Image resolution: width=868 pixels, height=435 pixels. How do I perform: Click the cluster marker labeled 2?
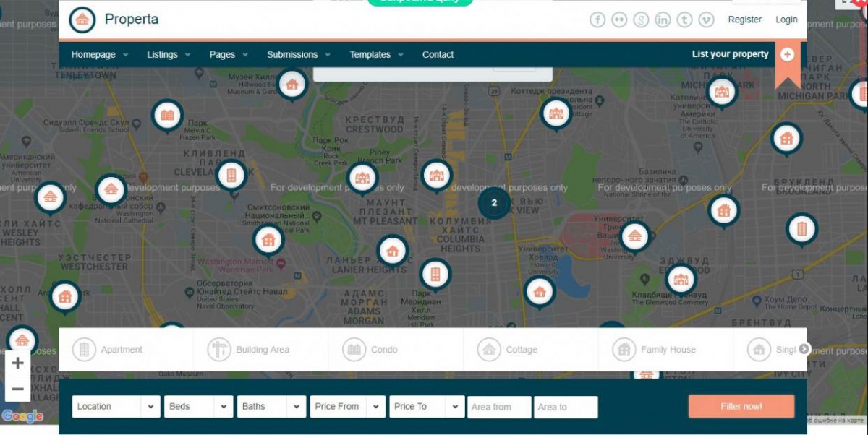(494, 203)
